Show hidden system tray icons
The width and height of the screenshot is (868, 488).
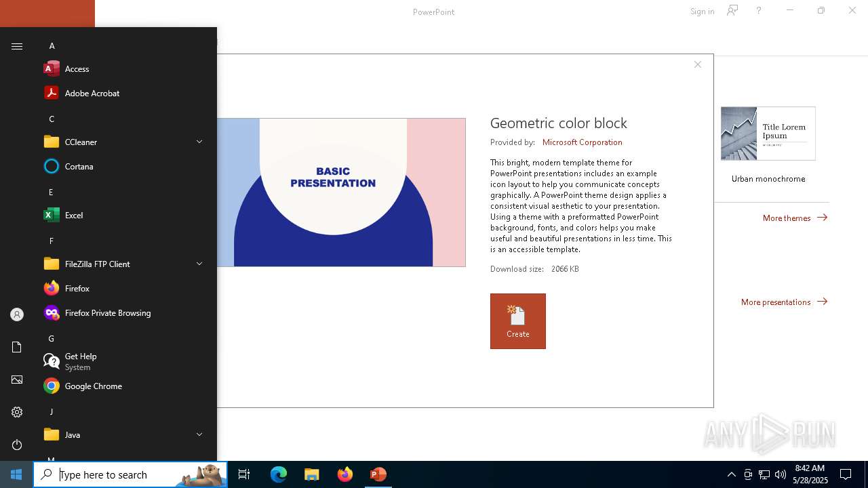pyautogui.click(x=731, y=474)
